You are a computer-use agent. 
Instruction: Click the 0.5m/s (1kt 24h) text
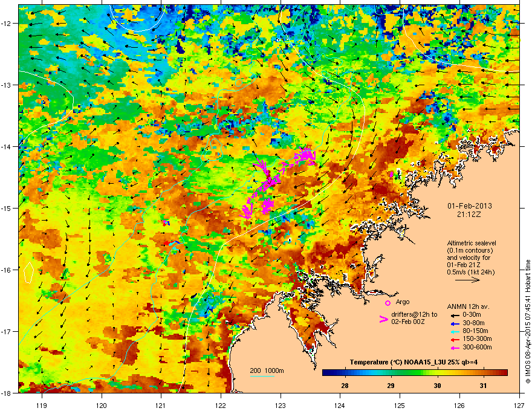coord(470,273)
